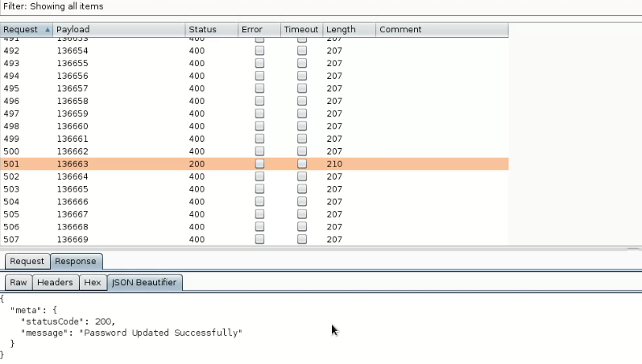642x364 pixels.
Task: Check the Timeout box for request 504
Action: 302,202
